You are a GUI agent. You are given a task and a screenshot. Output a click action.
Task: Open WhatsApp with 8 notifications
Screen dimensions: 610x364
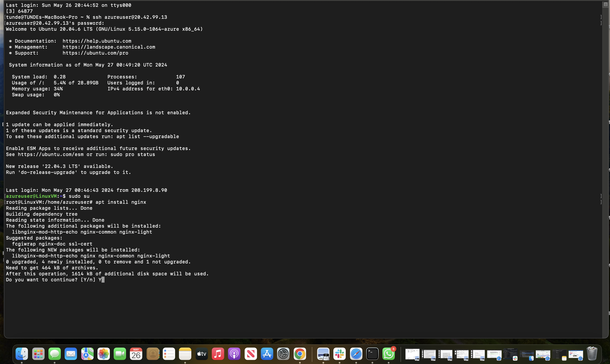coord(388,354)
